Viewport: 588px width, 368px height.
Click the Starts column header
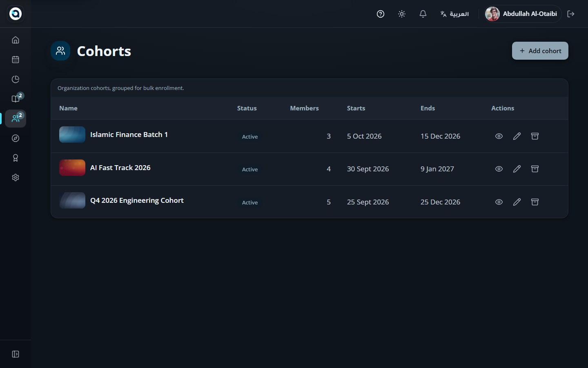[356, 108]
